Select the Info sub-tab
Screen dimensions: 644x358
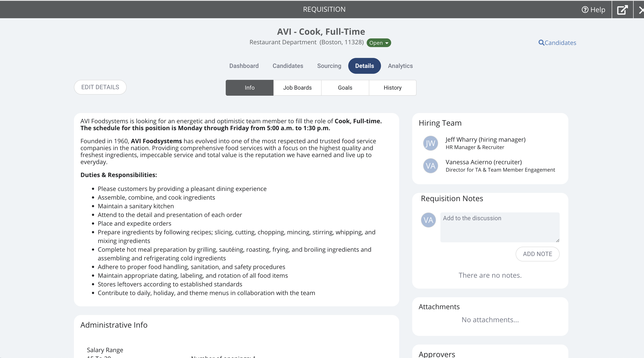click(250, 88)
